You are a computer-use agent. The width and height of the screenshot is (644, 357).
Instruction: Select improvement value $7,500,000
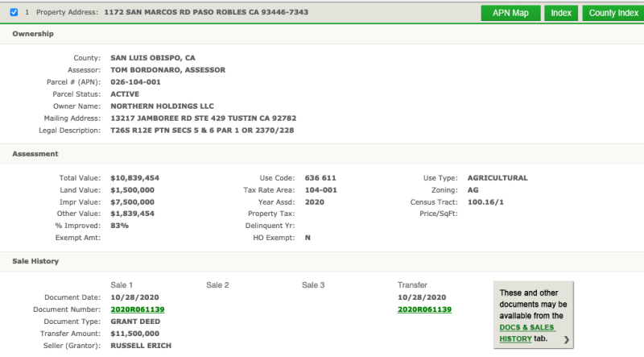tap(132, 202)
